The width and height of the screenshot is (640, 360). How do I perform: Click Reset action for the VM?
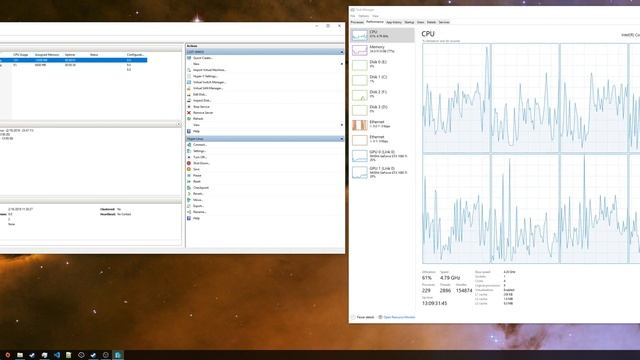tap(197, 182)
